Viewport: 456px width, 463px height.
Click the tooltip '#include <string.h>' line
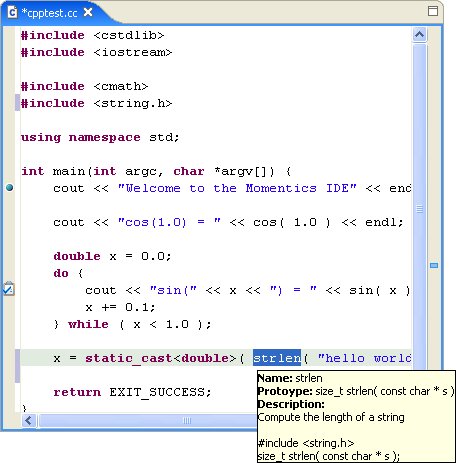(306, 443)
